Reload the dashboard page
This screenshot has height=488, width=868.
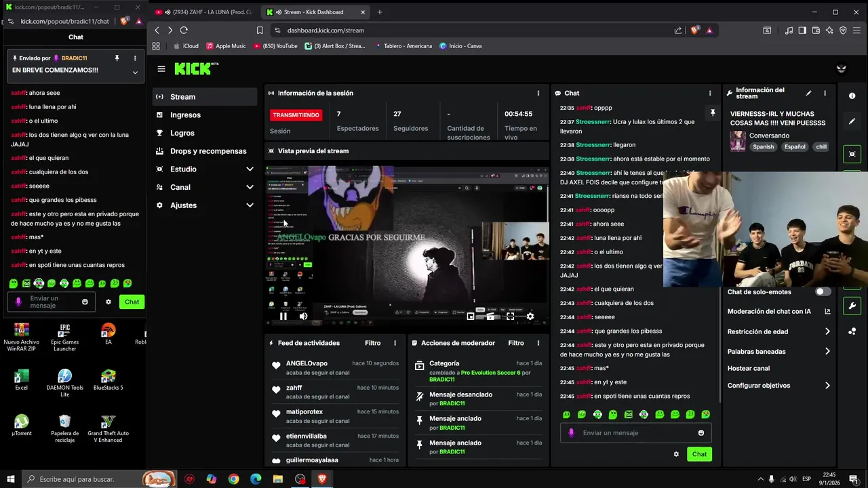click(184, 30)
